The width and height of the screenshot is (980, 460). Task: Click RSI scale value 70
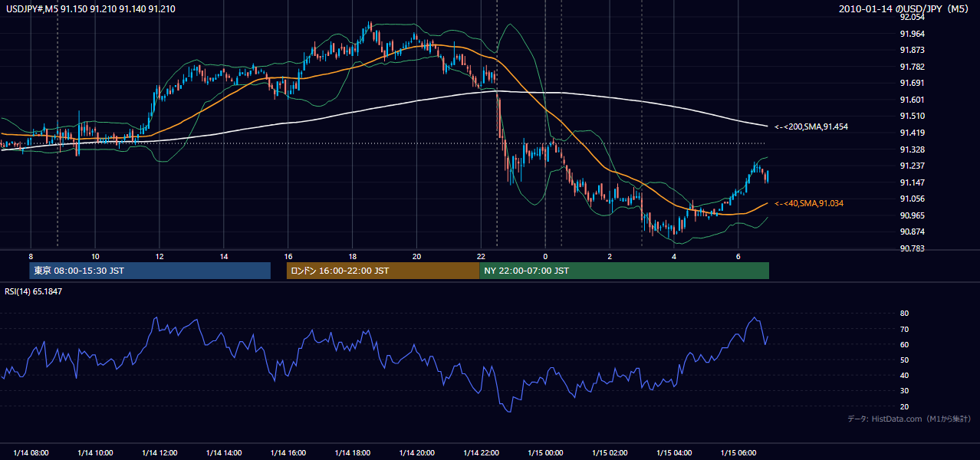pyautogui.click(x=904, y=330)
